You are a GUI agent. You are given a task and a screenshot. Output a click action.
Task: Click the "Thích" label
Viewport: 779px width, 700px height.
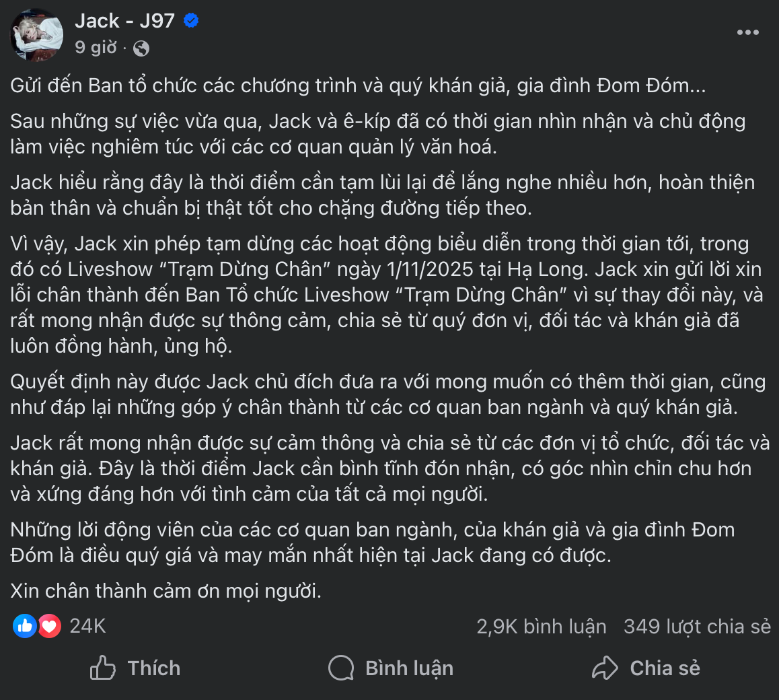tap(154, 668)
